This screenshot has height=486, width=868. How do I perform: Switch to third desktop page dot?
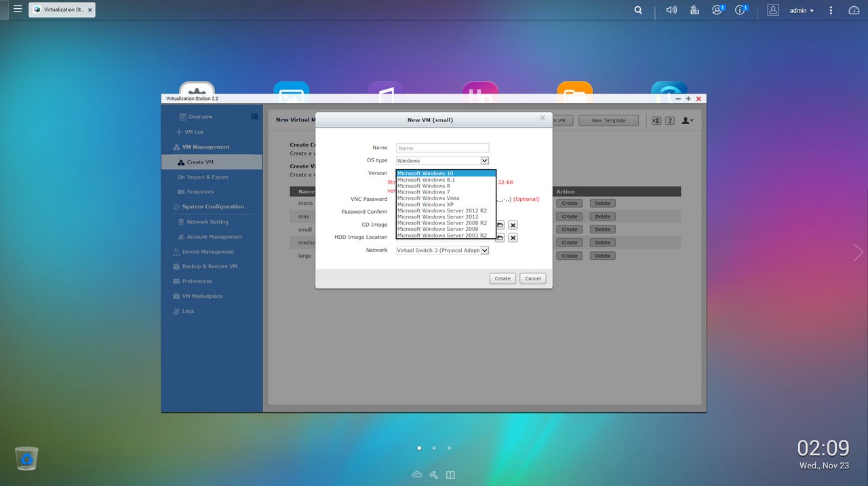[x=449, y=448]
